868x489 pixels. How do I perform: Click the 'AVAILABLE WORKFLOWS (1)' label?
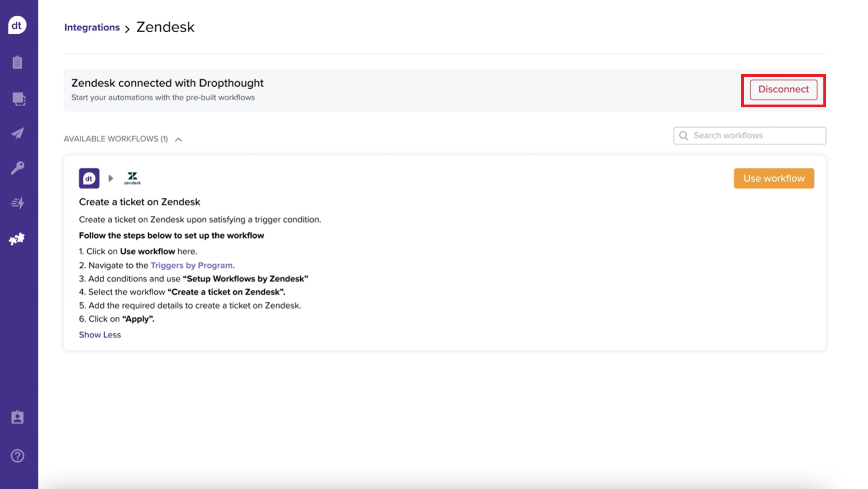click(x=116, y=139)
